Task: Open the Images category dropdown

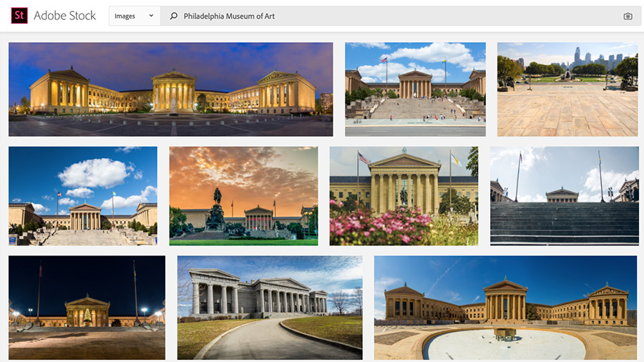Action: (135, 16)
